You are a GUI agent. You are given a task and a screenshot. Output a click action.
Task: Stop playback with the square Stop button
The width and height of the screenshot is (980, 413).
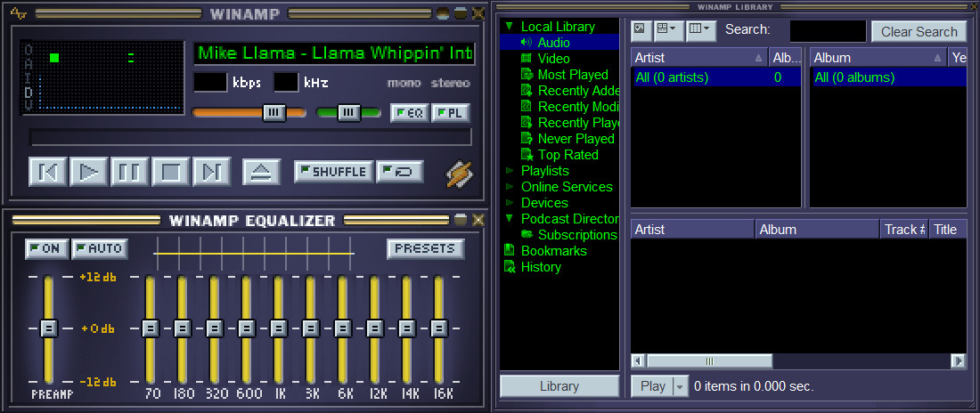[x=171, y=172]
